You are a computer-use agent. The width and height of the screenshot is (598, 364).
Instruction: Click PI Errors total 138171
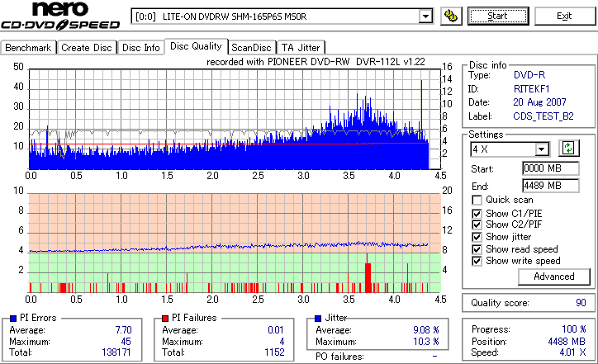click(x=116, y=352)
